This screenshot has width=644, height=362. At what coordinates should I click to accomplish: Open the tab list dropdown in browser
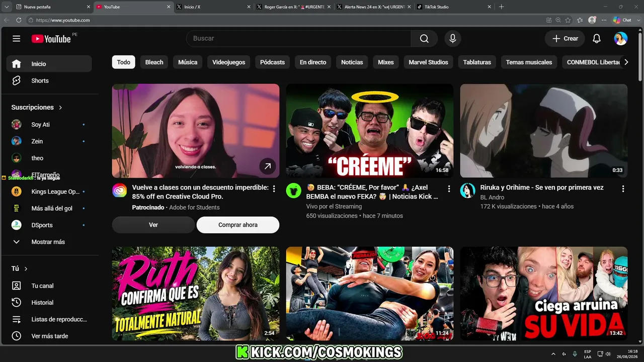coord(7,7)
